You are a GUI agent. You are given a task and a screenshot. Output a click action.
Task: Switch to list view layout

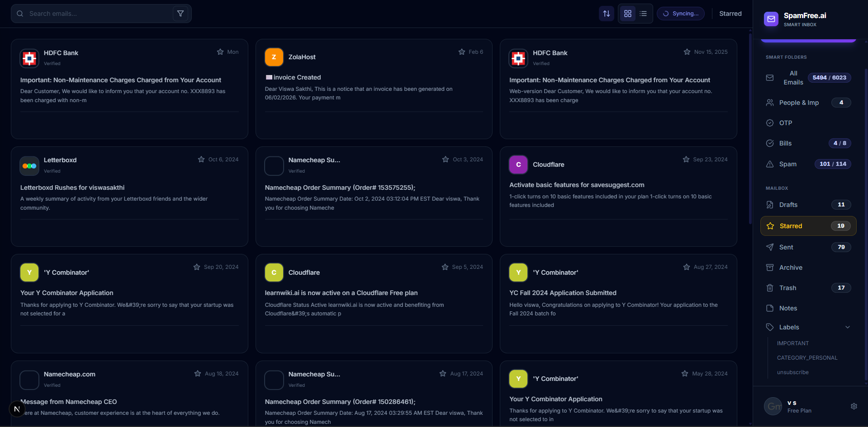coord(643,14)
